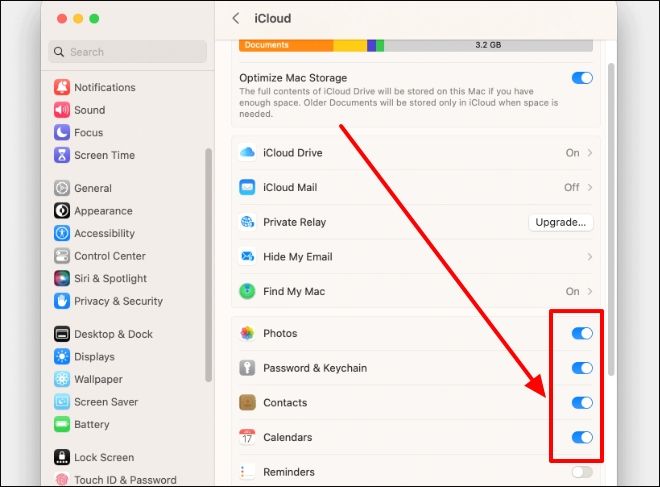Go back with the back arrow
Screen dimensions: 660x487
point(236,18)
